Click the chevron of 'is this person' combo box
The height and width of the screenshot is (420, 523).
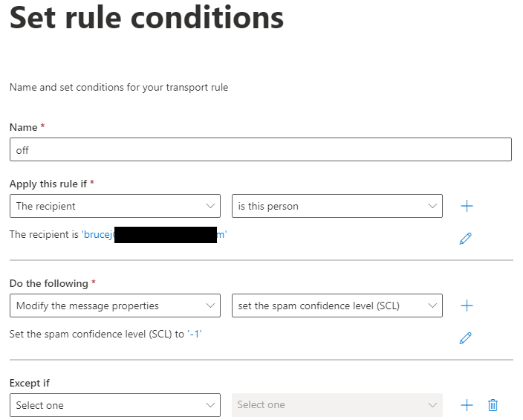[x=432, y=206]
